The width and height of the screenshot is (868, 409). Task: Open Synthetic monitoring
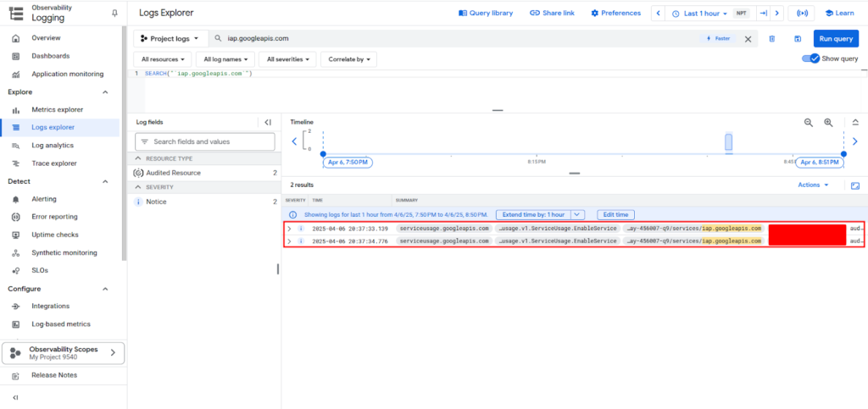(64, 252)
